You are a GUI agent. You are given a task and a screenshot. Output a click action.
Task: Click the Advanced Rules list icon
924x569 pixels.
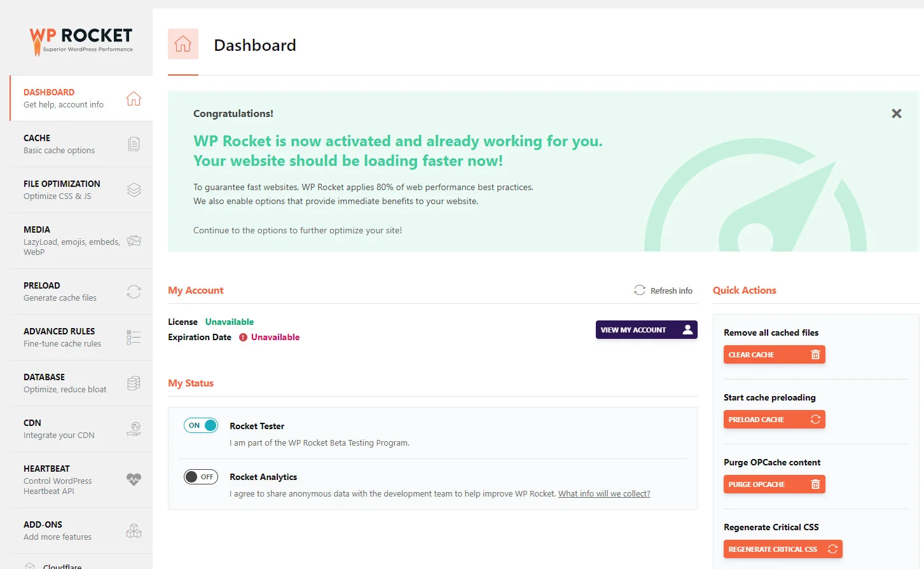134,338
